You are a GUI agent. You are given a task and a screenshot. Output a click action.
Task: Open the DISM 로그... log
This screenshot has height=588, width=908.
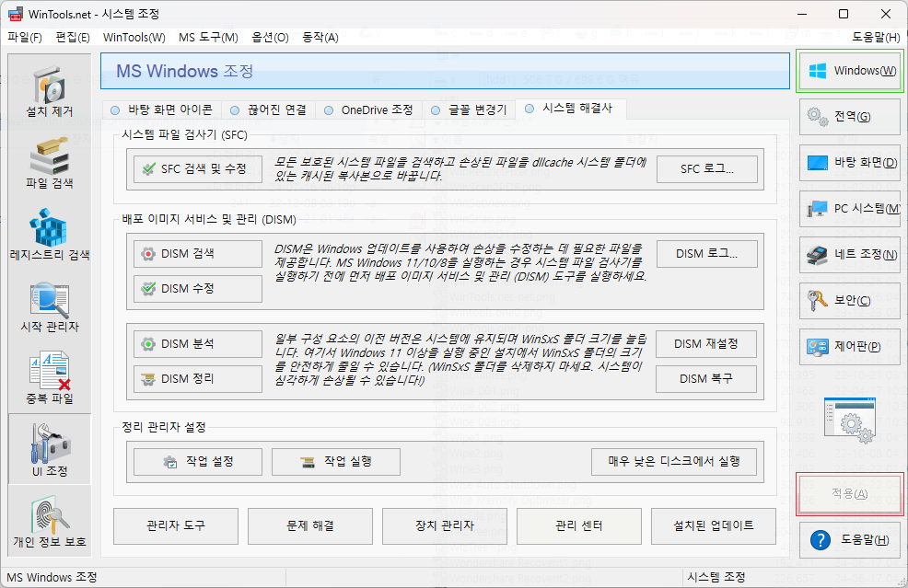click(x=707, y=253)
